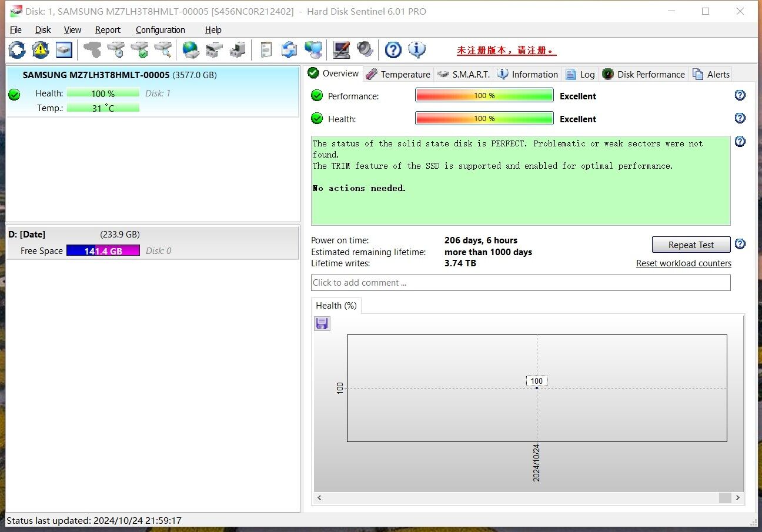Viewport: 762px width, 532px height.
Task: Click the Refresh disk status toolbar icon
Action: coord(17,50)
